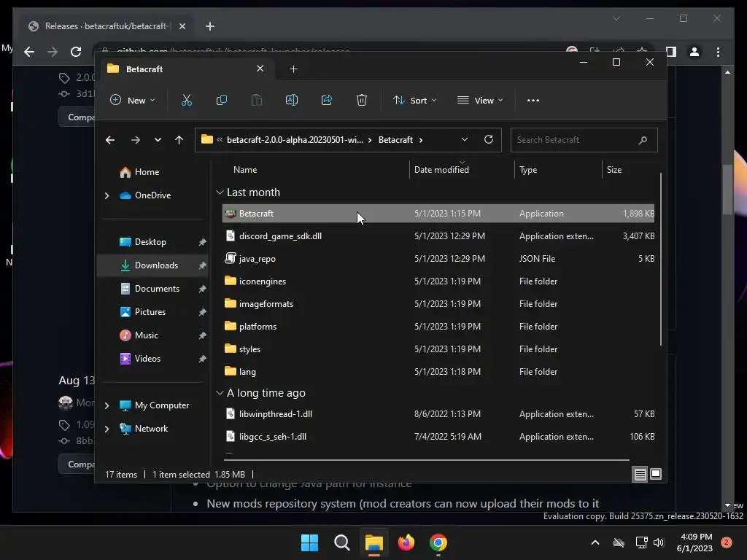The width and height of the screenshot is (747, 560).
Task: Show hidden tray icons chevron
Action: [595, 542]
